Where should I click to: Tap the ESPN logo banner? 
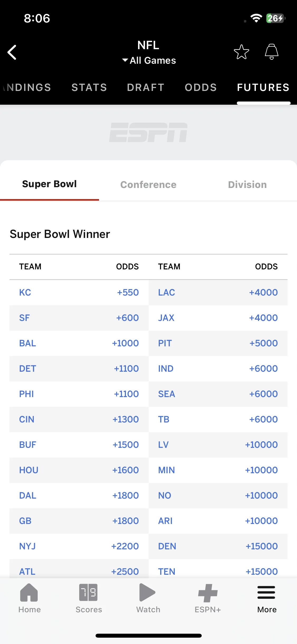148,132
